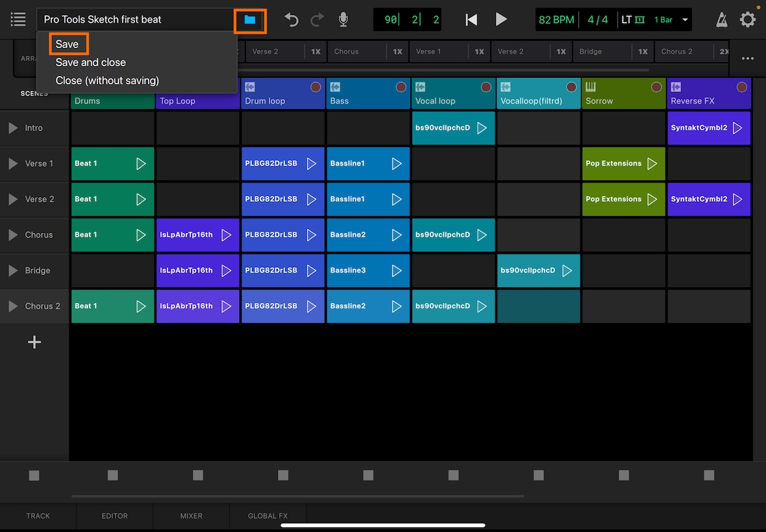This screenshot has height=532, width=766.
Task: Undo the last action
Action: coord(291,19)
